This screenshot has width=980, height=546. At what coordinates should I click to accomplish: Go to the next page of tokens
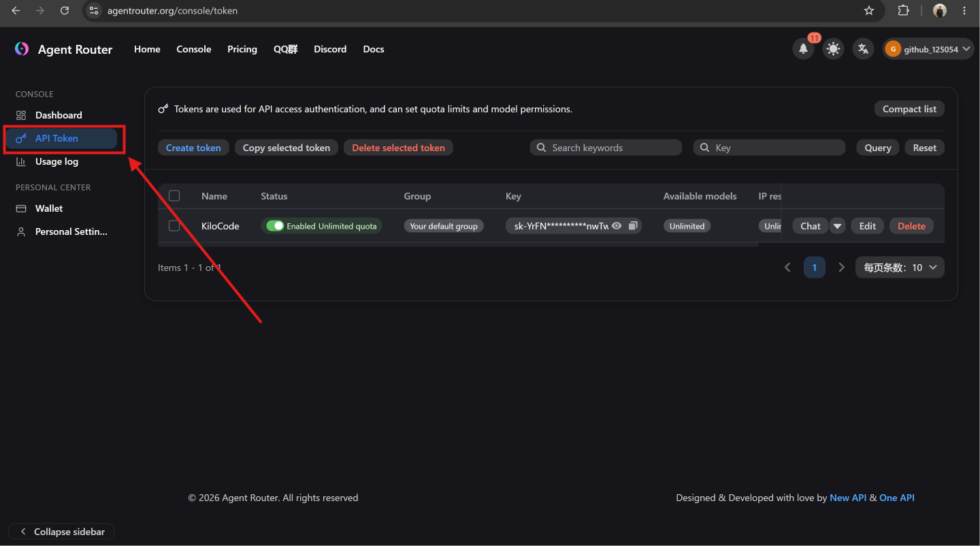[841, 268]
